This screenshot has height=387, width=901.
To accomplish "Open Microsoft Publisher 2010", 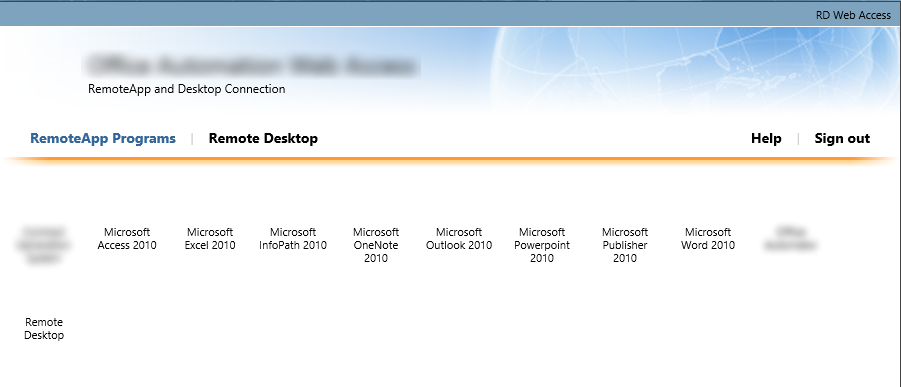I will click(625, 245).
